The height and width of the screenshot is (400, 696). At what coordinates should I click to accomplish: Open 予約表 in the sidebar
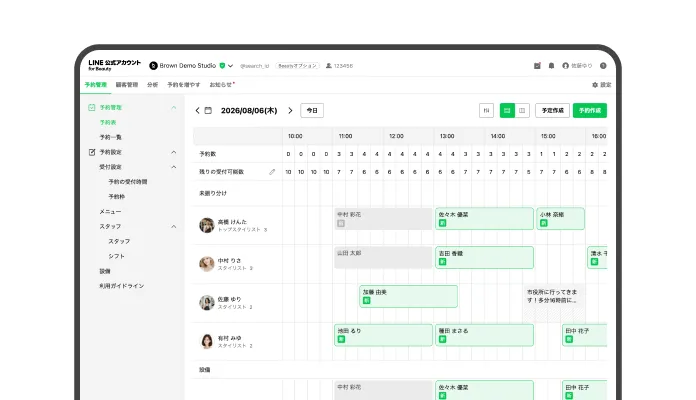108,123
